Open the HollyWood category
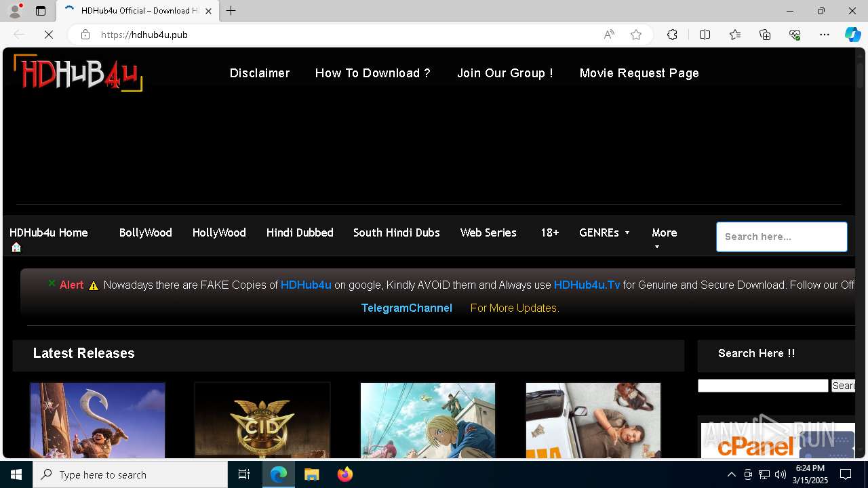Viewport: 868px width, 488px height. [x=219, y=232]
